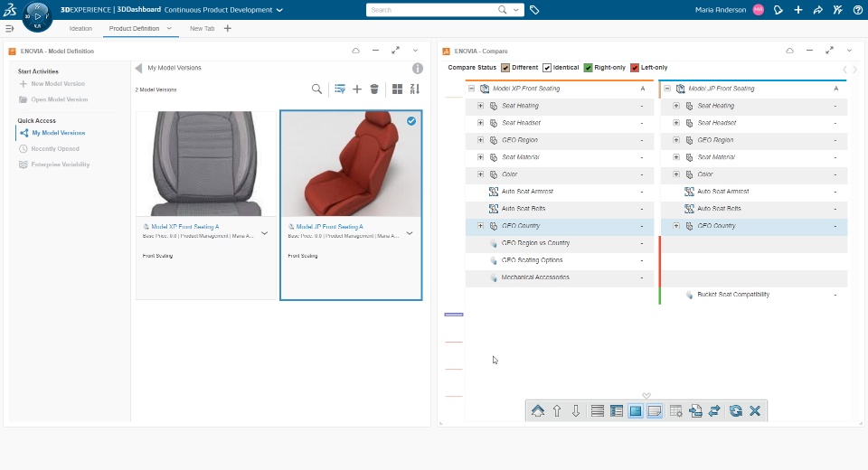Open compare table settings gear icon
The image size is (868, 470).
(x=676, y=410)
